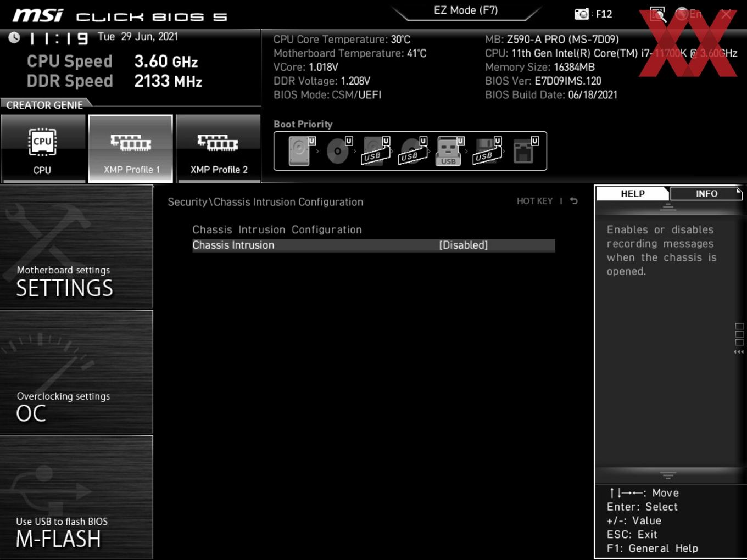This screenshot has width=747, height=560.
Task: Click the Creator Genie label
Action: (x=44, y=104)
